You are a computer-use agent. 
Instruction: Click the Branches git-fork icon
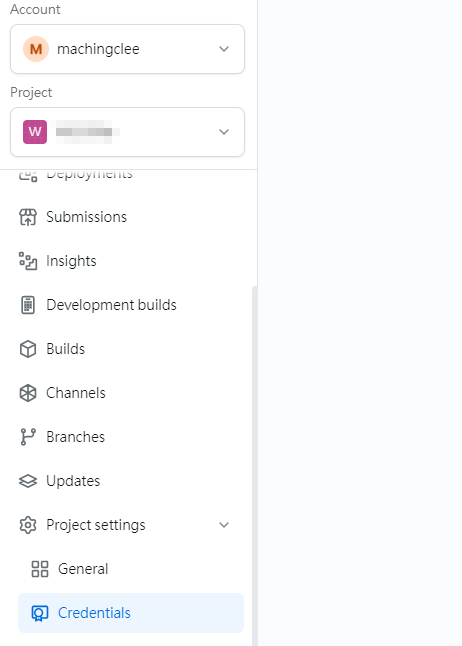[x=28, y=437]
